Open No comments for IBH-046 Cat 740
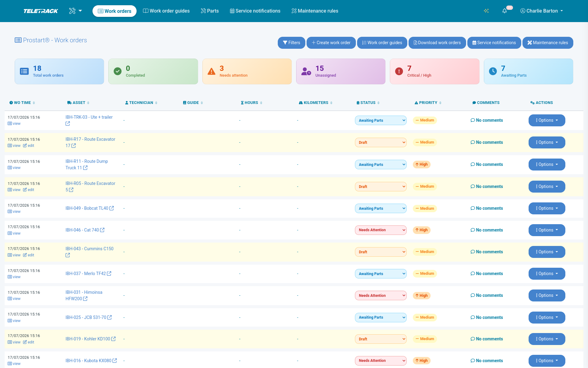 [487, 230]
